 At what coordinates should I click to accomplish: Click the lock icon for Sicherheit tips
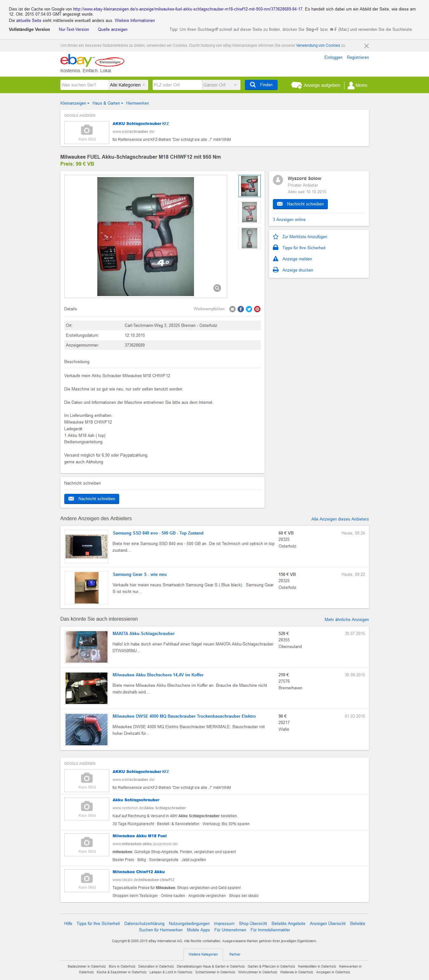[276, 248]
